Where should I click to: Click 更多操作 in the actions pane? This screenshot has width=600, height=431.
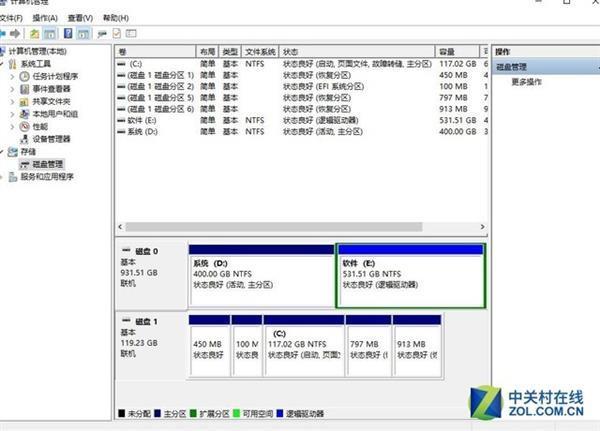pos(526,81)
